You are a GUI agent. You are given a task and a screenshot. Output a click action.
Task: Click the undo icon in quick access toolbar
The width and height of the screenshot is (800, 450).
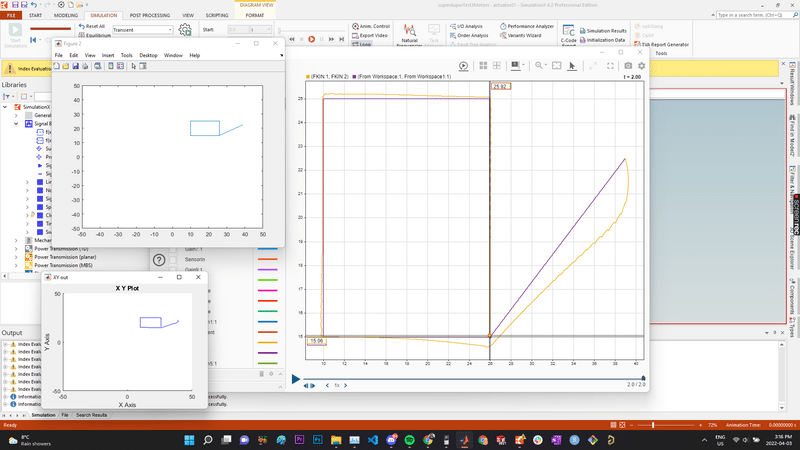point(34,5)
